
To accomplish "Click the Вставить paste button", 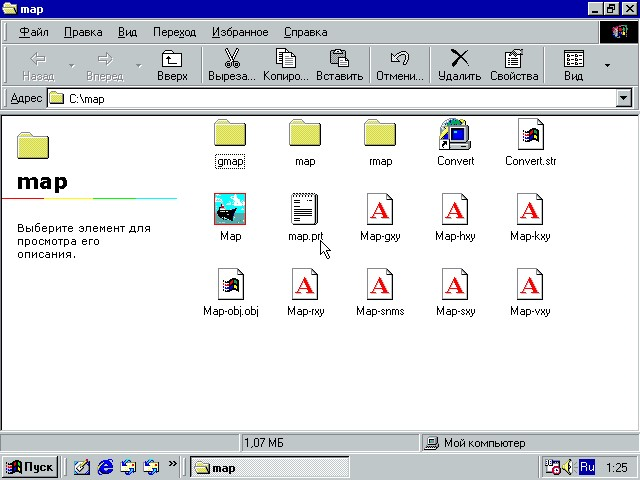I will 340,65.
